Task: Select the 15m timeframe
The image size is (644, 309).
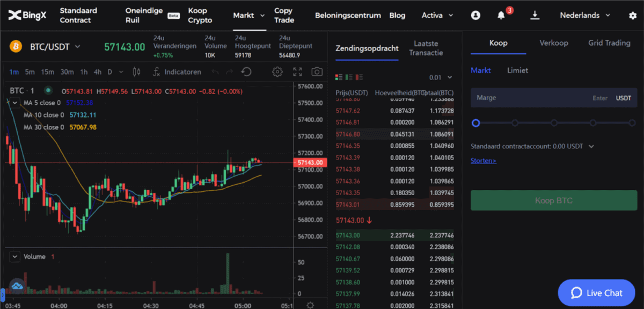Action: 48,71
